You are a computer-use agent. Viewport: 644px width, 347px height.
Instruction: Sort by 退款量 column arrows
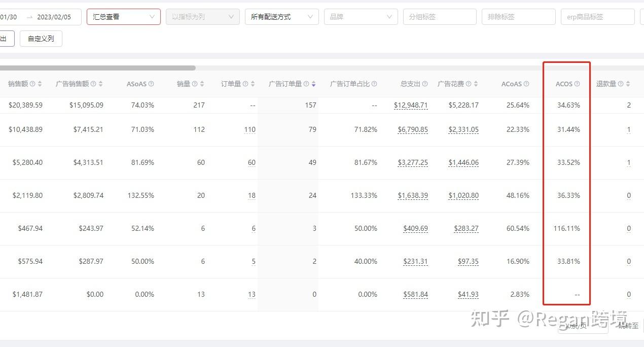pyautogui.click(x=628, y=84)
